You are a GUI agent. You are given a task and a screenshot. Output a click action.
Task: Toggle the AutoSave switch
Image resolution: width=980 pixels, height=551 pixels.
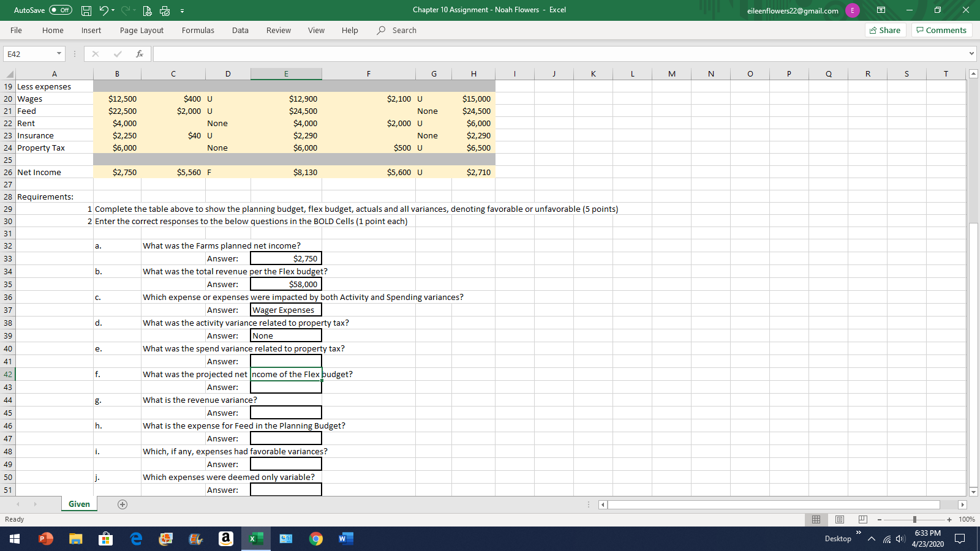(x=61, y=10)
